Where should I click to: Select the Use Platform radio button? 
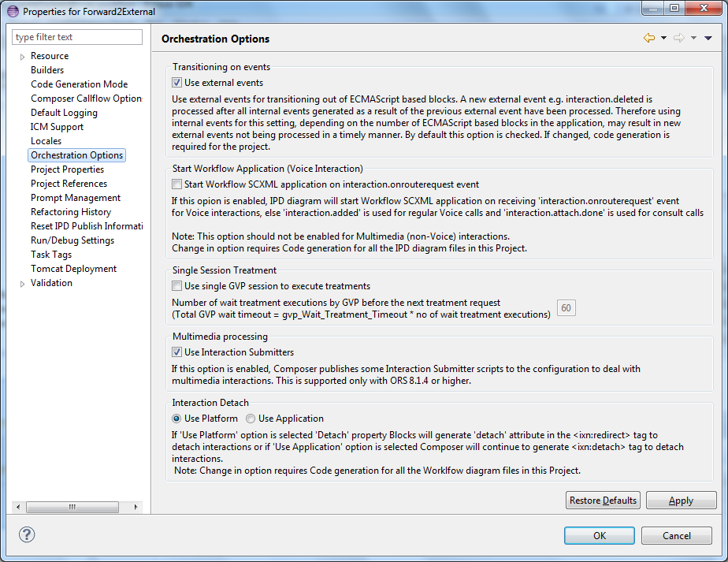click(x=176, y=419)
